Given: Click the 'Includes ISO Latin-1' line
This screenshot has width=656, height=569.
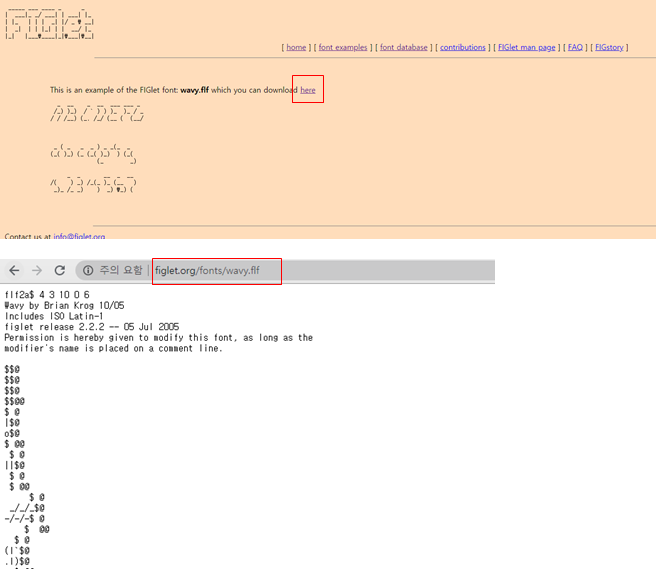Looking at the screenshot, I should pos(54,316).
